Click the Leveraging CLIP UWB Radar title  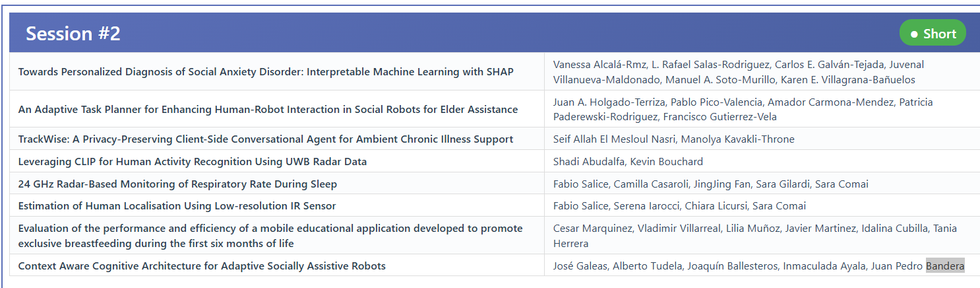tap(192, 162)
